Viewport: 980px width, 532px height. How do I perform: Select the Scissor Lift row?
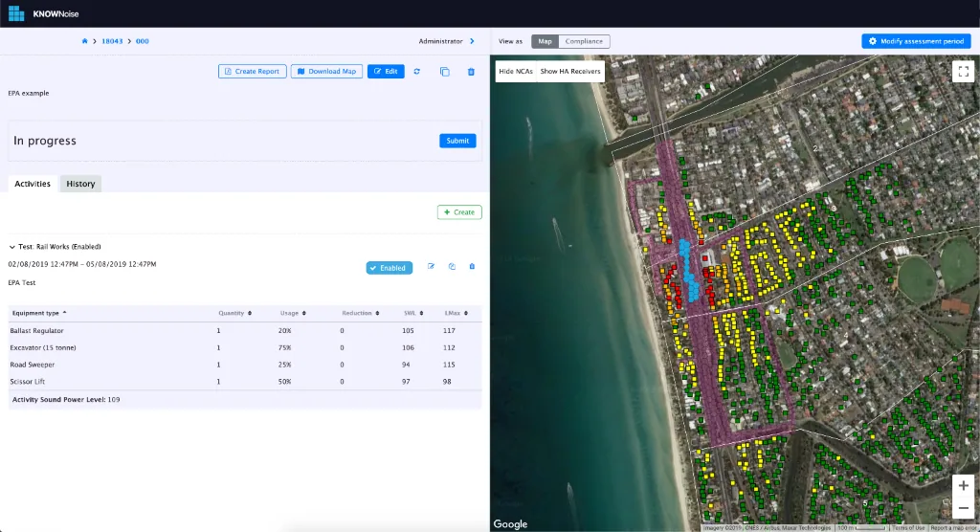(x=245, y=382)
